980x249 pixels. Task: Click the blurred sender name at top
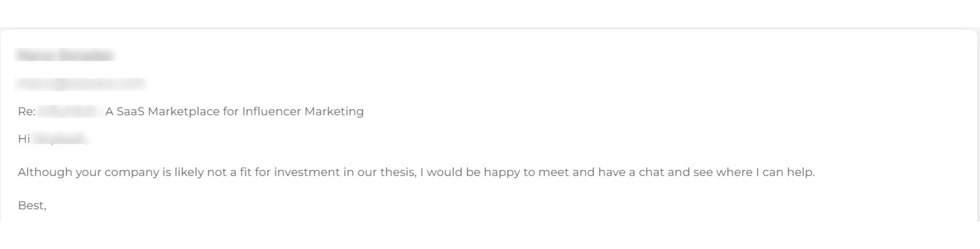[x=65, y=56]
